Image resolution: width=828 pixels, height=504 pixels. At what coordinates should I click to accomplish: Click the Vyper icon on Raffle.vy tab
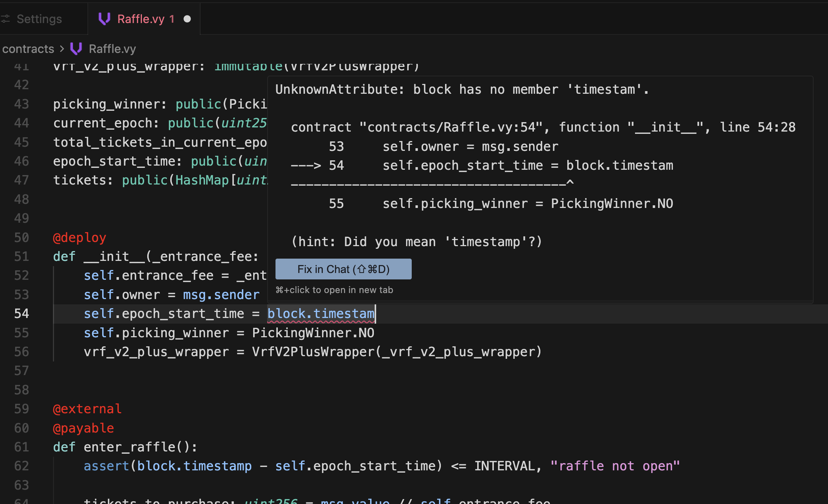(104, 19)
